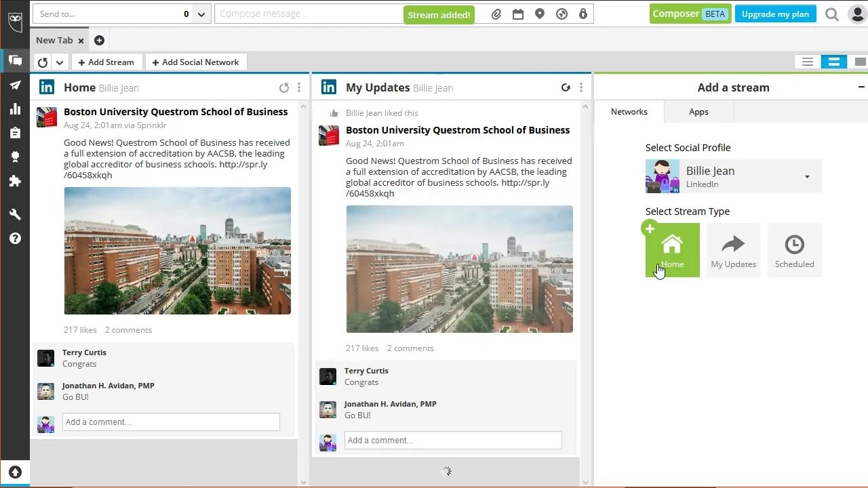
Task: Open Assignments clipboard icon in sidebar
Action: (15, 133)
